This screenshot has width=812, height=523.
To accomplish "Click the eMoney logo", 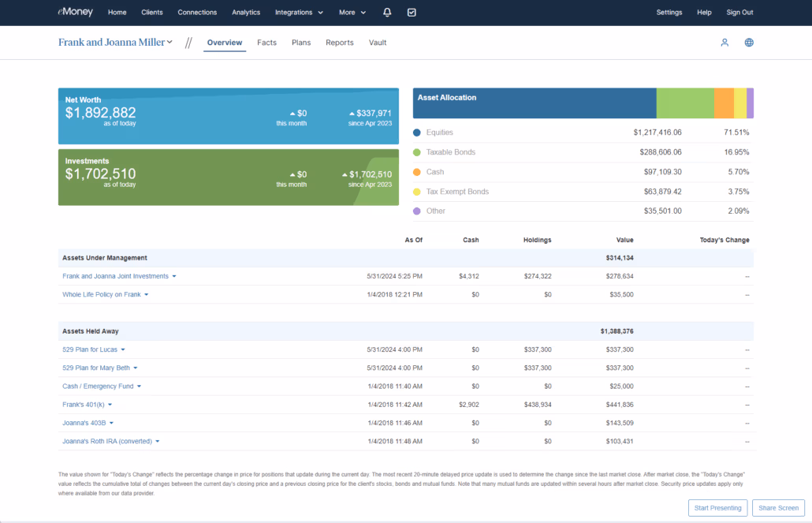I will coord(76,13).
